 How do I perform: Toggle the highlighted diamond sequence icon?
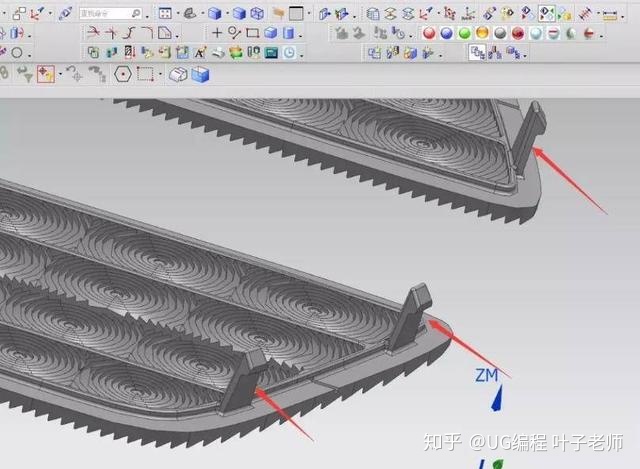click(x=547, y=14)
